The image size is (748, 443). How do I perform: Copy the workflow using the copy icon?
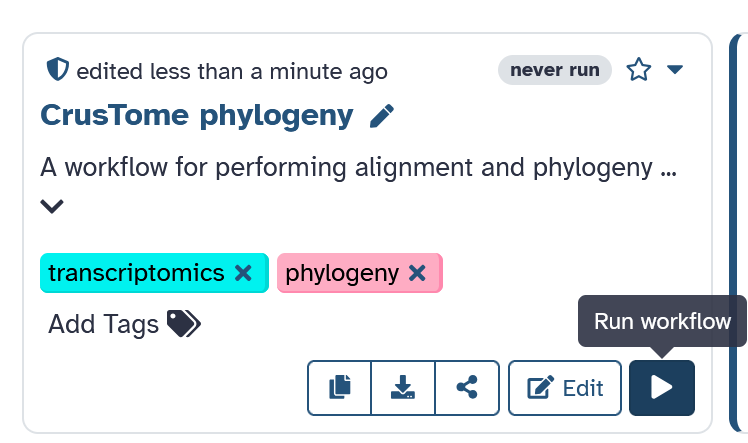click(340, 387)
